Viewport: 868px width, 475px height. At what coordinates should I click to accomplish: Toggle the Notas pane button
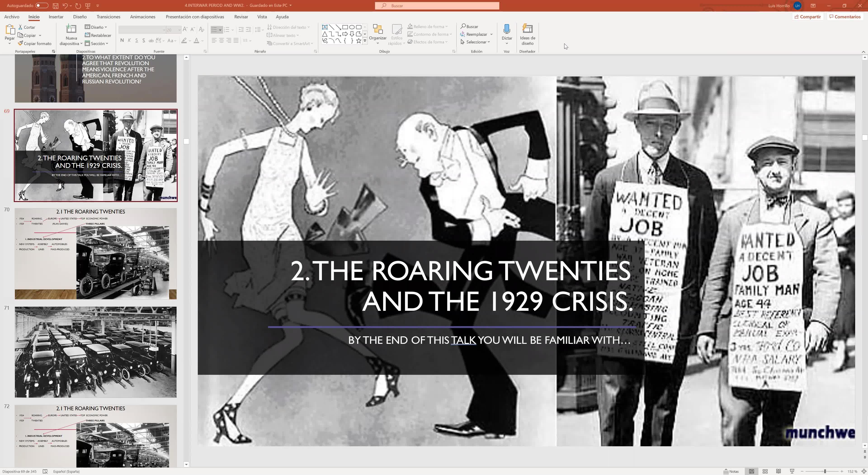click(x=731, y=471)
